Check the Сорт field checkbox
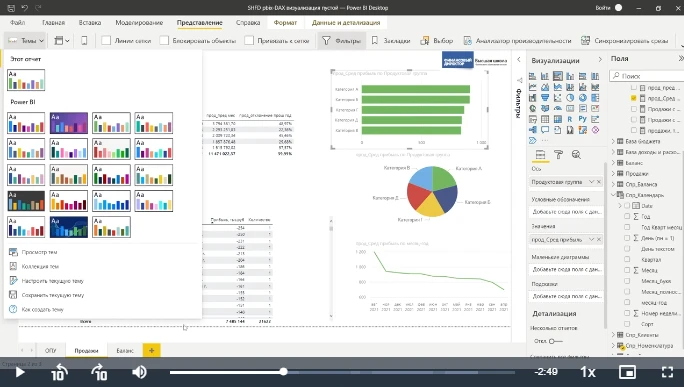 coord(627,324)
